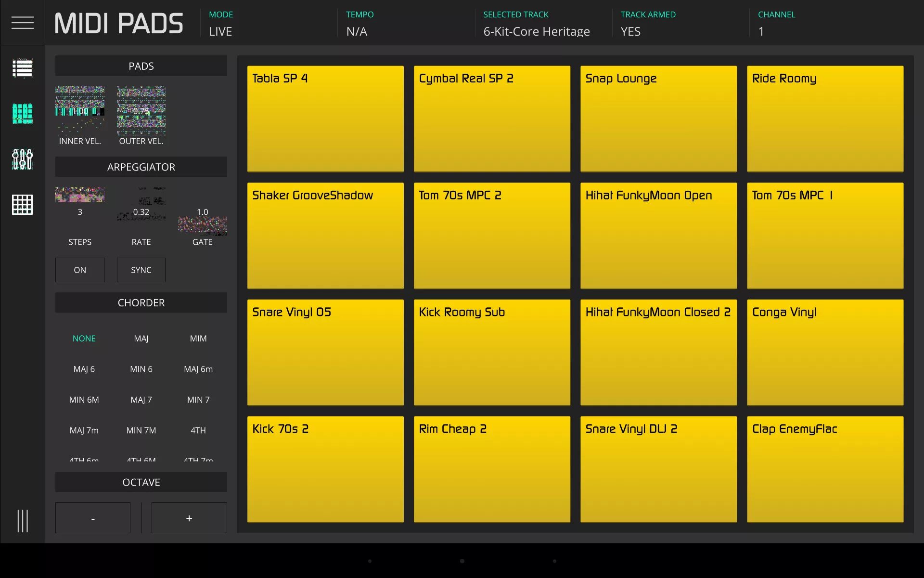Increase octave with plus button
The height and width of the screenshot is (578, 924).
pos(189,518)
